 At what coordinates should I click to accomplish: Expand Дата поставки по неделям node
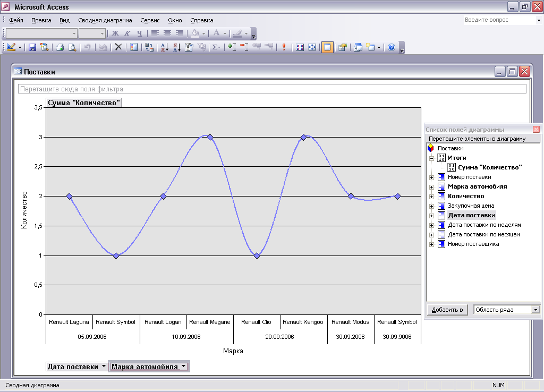pyautogui.click(x=431, y=225)
